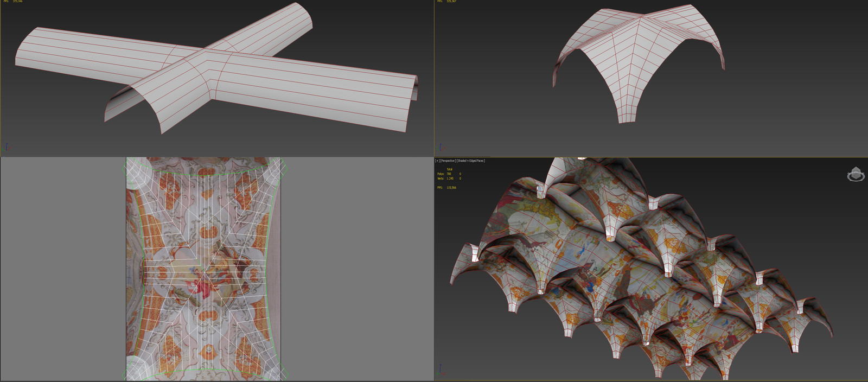Click the ViewCube navigation widget
Viewport: 868px width, 382px height.
pyautogui.click(x=856, y=174)
